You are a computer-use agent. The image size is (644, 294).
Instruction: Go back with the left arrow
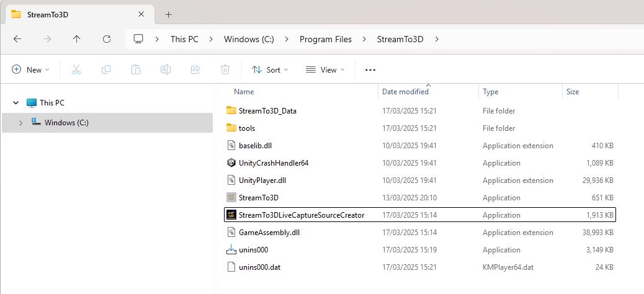[x=17, y=39]
